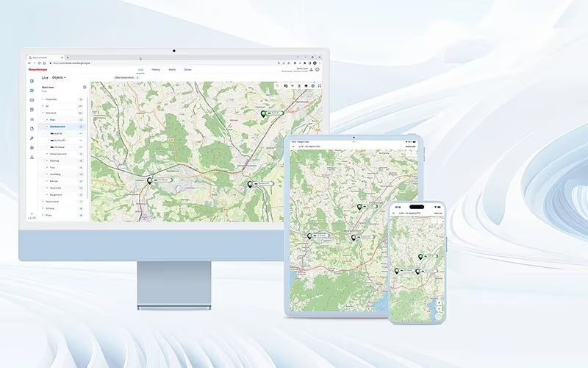
Task: Tap the locate button on phone map
Action: point(439,317)
